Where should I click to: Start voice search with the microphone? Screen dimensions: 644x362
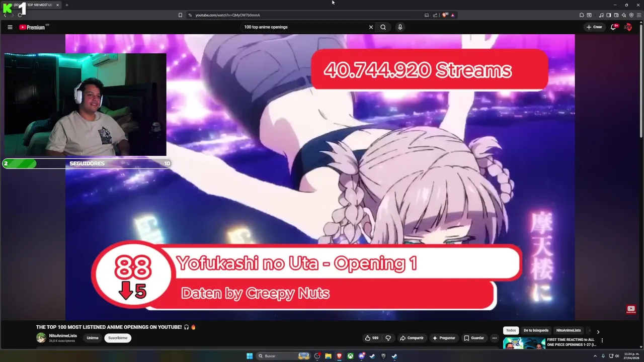[x=400, y=27]
